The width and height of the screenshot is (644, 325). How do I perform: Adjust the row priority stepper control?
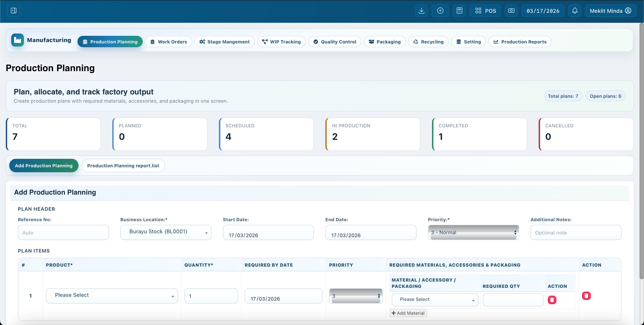355,296
